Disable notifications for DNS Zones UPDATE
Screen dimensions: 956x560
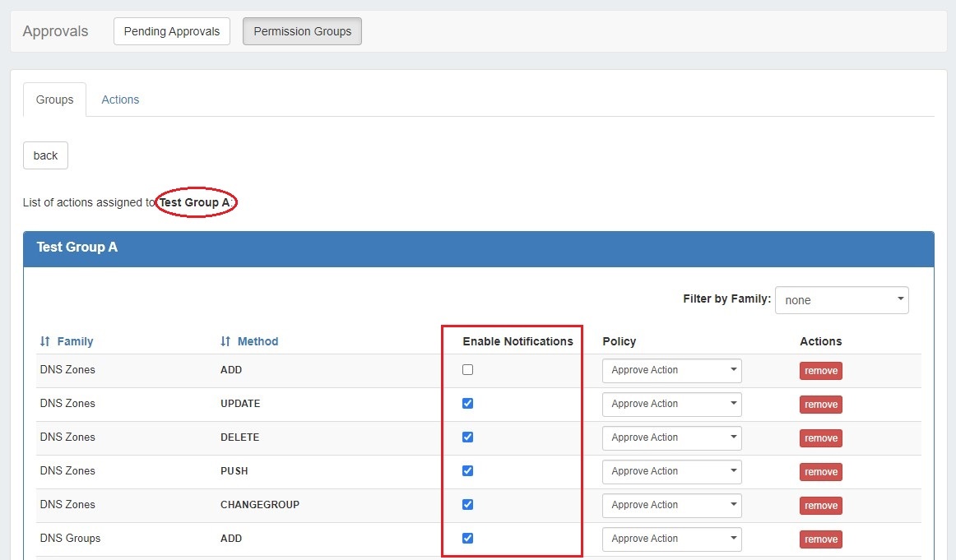click(467, 404)
